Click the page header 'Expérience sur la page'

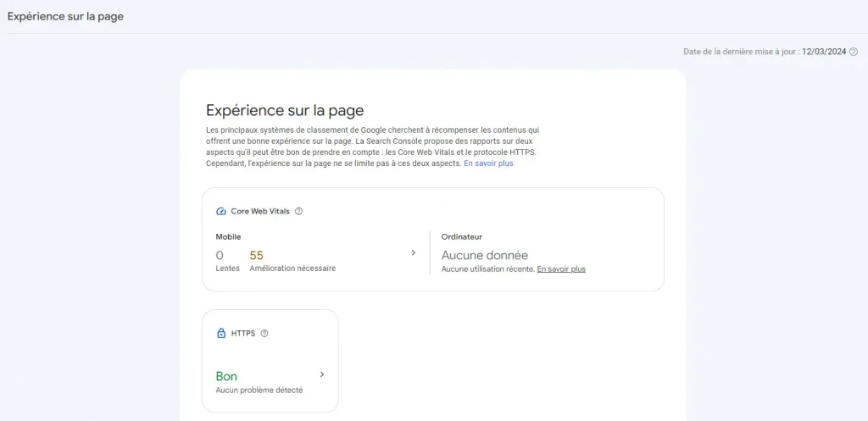tap(65, 17)
